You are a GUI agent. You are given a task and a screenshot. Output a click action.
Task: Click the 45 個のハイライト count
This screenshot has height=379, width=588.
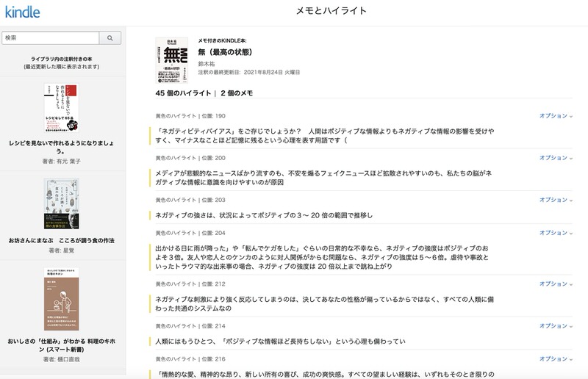[x=183, y=93]
